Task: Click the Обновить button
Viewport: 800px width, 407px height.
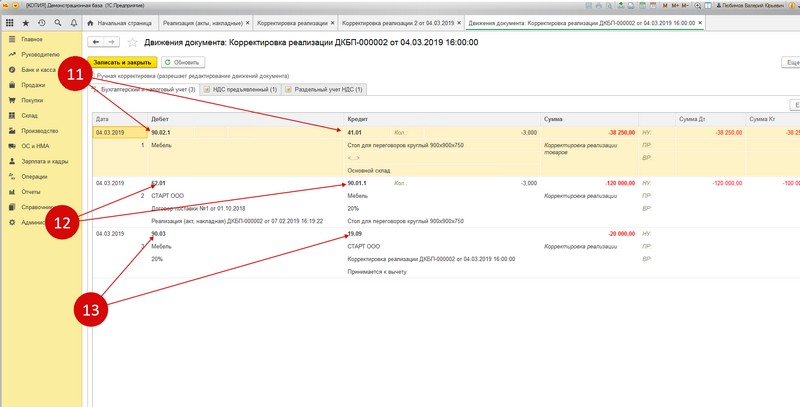Action: pos(183,62)
